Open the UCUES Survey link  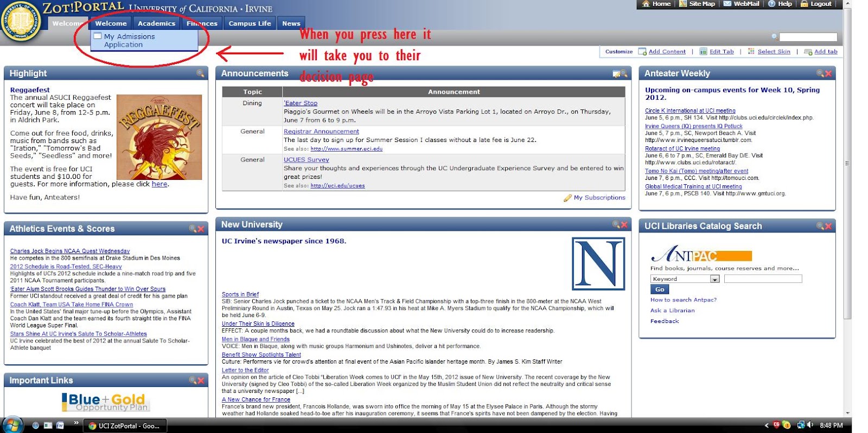point(307,159)
